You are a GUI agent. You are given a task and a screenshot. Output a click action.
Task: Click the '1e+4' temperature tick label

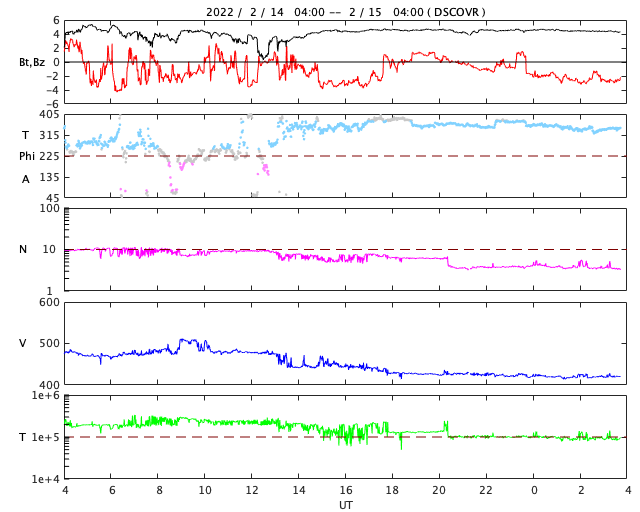pyautogui.click(x=46, y=479)
